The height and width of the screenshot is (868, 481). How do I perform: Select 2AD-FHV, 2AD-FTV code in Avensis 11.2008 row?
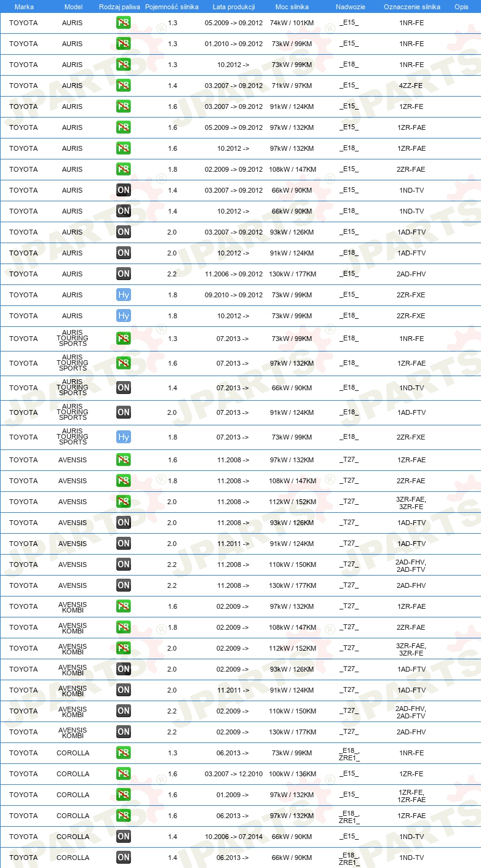(411, 565)
